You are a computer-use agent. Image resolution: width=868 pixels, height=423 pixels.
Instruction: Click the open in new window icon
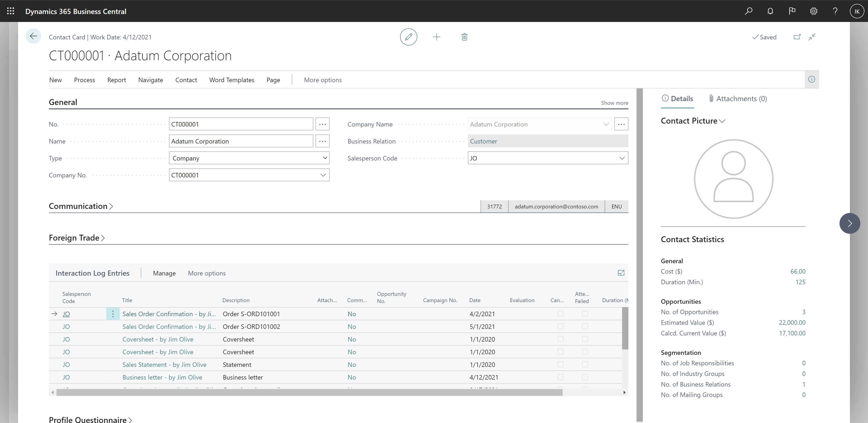click(x=797, y=37)
